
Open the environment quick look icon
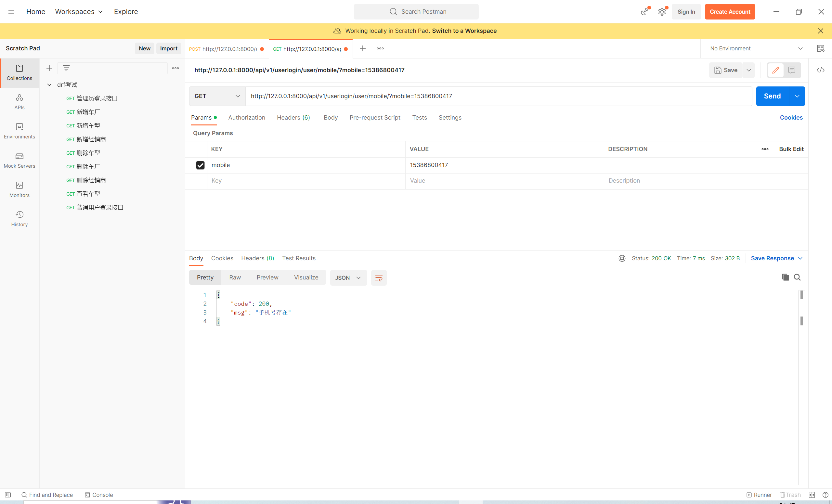pos(821,49)
